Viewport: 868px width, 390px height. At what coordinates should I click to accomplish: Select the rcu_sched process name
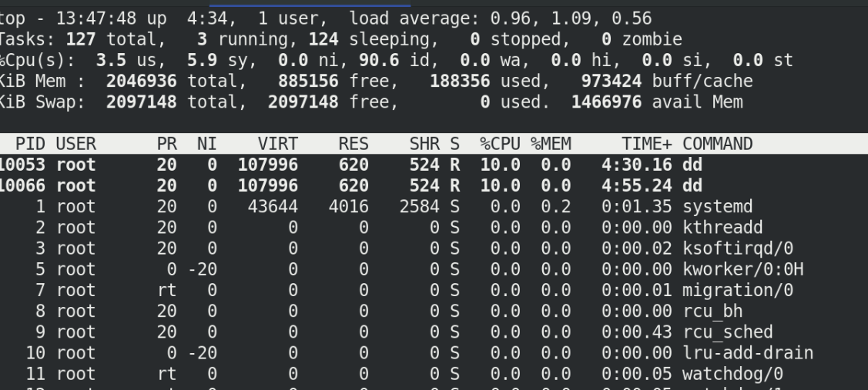tap(727, 332)
